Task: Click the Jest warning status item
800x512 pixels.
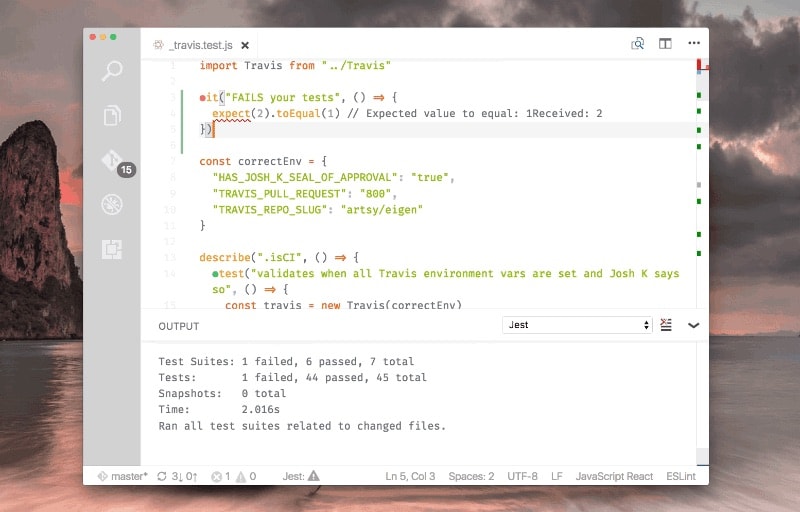Action: point(301,476)
